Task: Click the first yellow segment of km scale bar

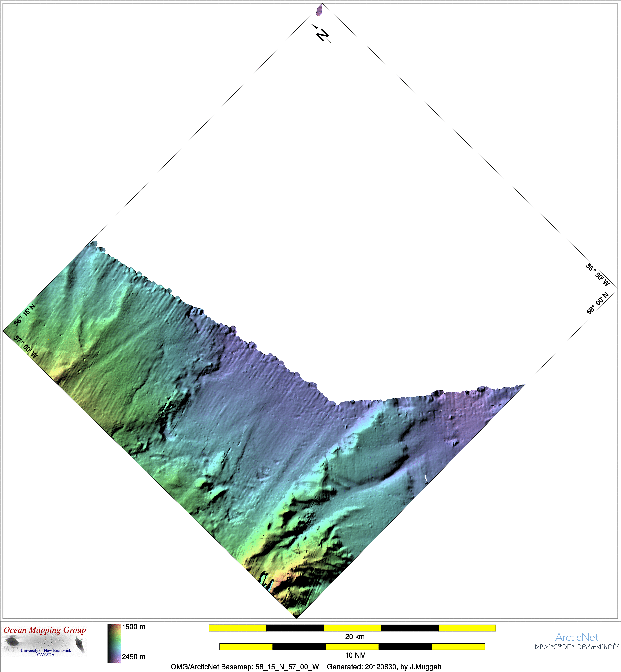Action: pyautogui.click(x=238, y=628)
